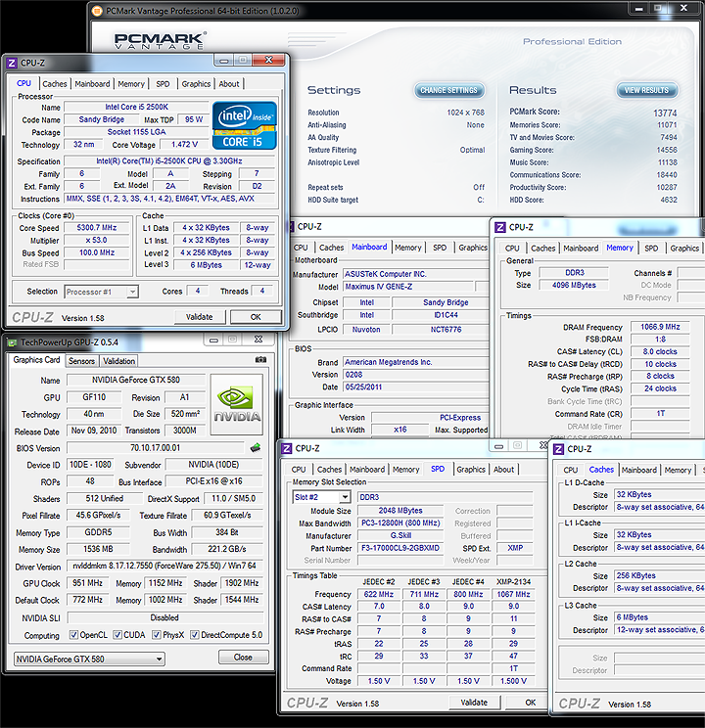Image resolution: width=705 pixels, height=728 pixels.
Task: Click the Core Voltage 1.472 V value
Action: (x=184, y=145)
